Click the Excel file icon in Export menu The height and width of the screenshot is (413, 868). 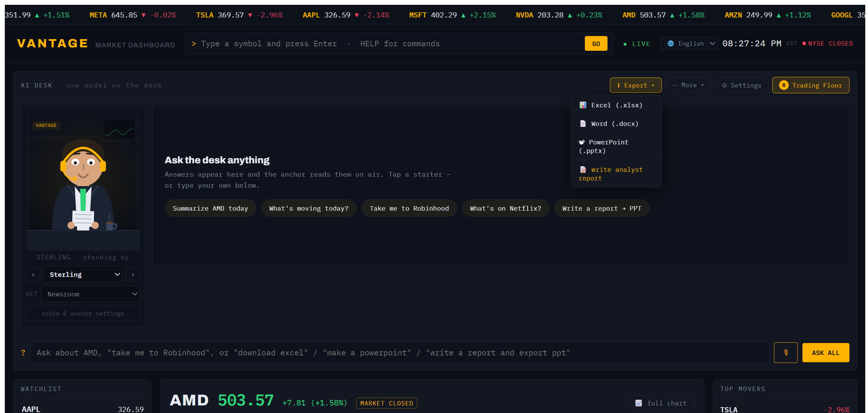tap(583, 105)
